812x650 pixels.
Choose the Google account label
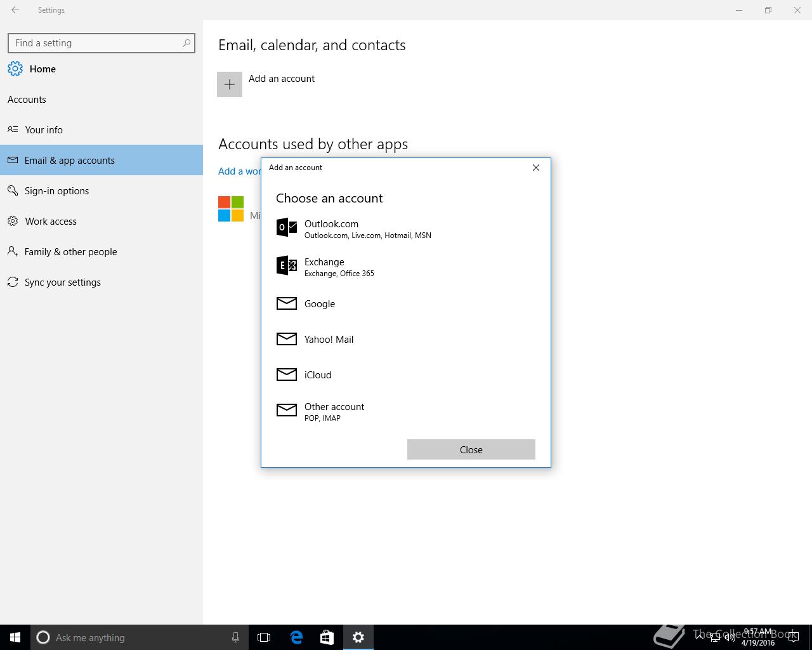320,304
